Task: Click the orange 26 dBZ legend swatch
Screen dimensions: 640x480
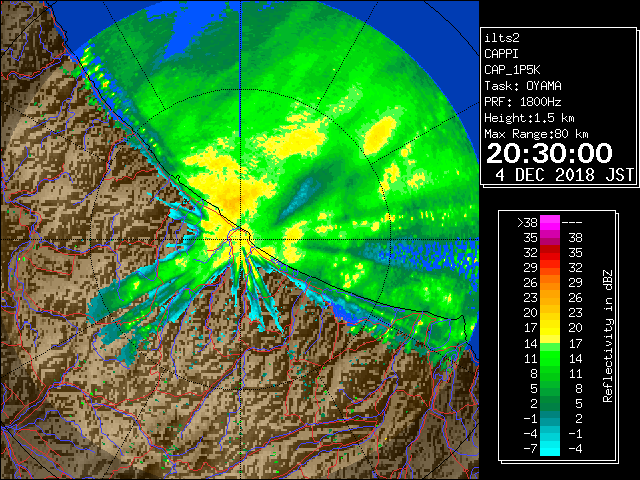Action: pos(550,282)
